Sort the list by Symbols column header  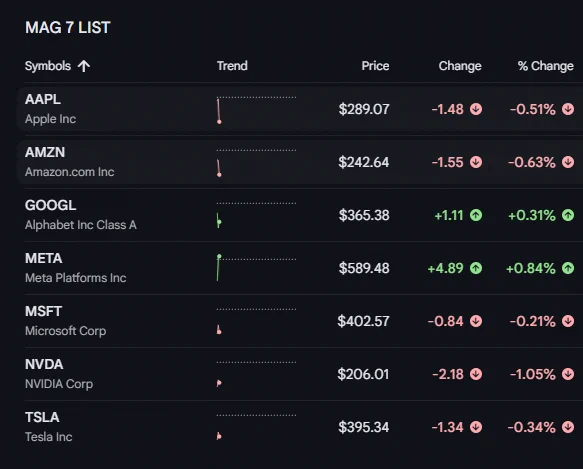point(48,66)
